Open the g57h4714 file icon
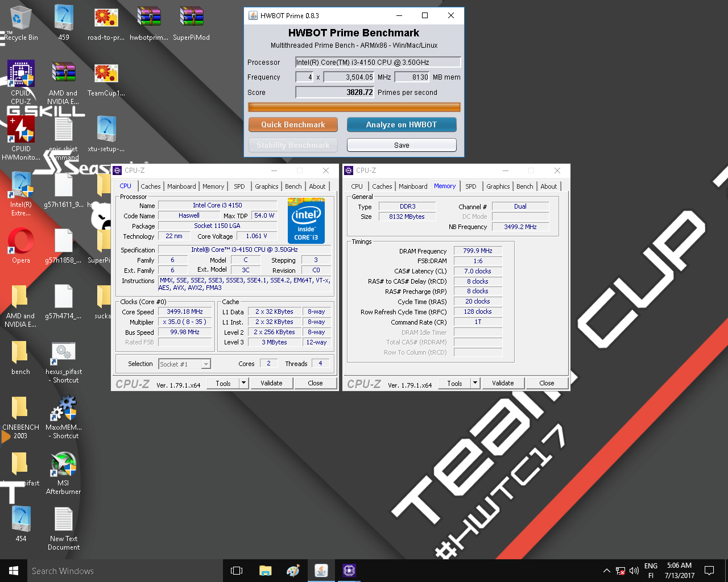Screen dimensions: 728x582 click(64, 301)
